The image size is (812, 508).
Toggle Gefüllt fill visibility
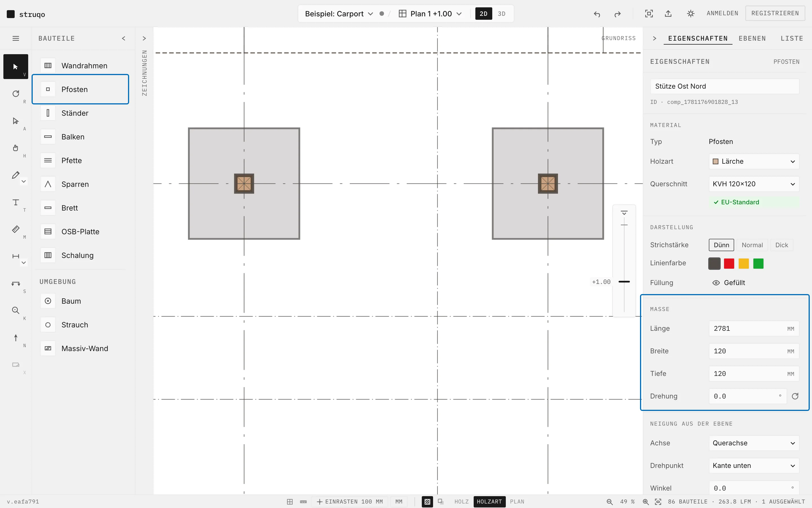point(729,283)
